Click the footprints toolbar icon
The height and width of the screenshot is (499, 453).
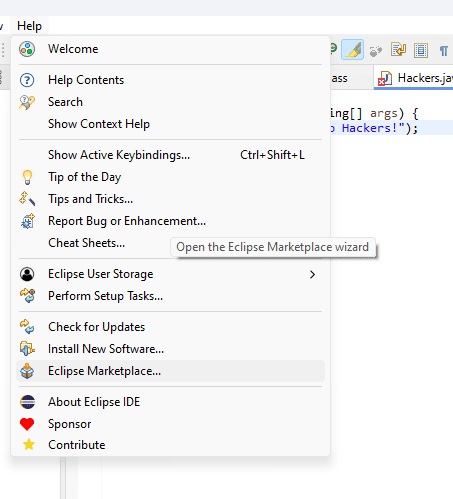click(x=376, y=51)
